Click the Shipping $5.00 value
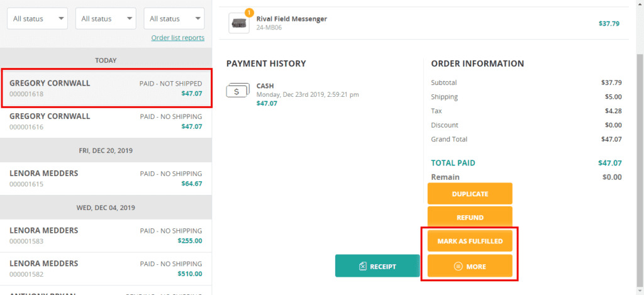Image resolution: width=644 pixels, height=295 pixels. pyautogui.click(x=613, y=97)
